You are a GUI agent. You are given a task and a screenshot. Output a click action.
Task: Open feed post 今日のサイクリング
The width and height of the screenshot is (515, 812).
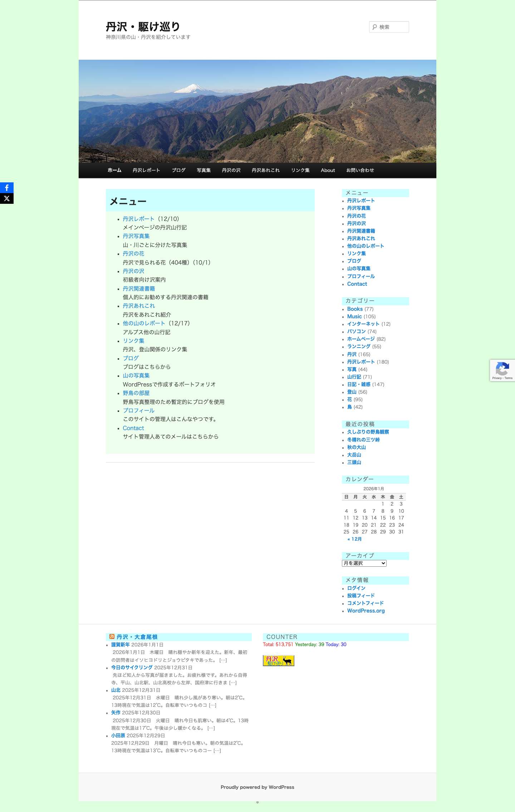click(132, 668)
